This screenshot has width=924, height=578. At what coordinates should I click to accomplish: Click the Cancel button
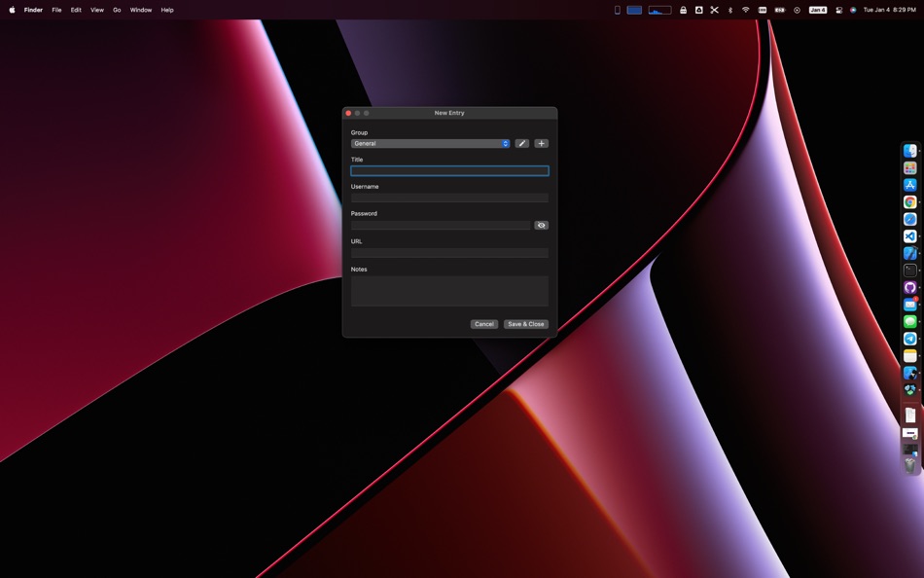coord(483,324)
